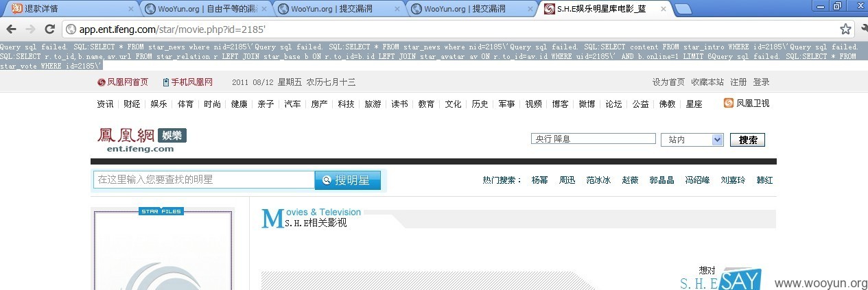
Task: Open the 体育 nav item
Action: coord(185,104)
